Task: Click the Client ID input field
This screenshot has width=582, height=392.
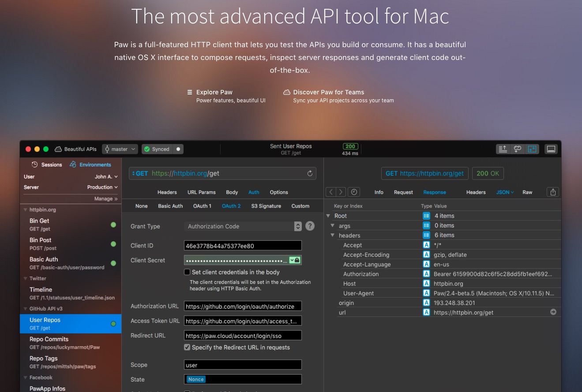Action: point(242,246)
